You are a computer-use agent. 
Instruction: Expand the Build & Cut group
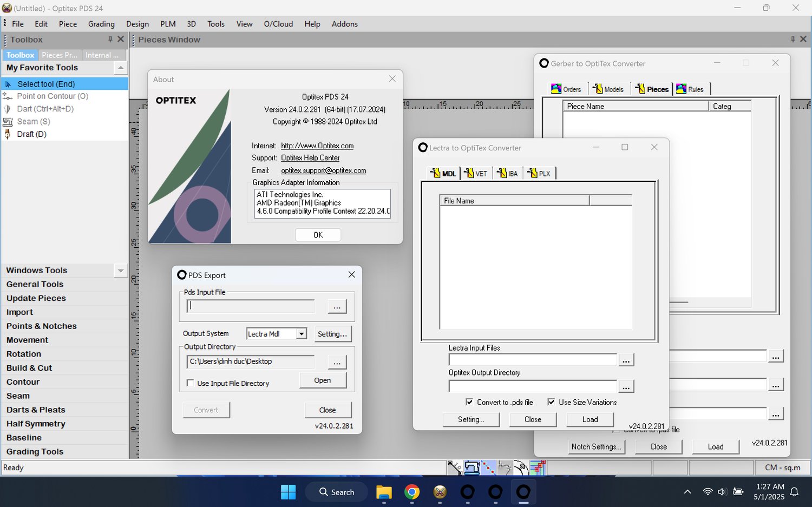pos(64,368)
